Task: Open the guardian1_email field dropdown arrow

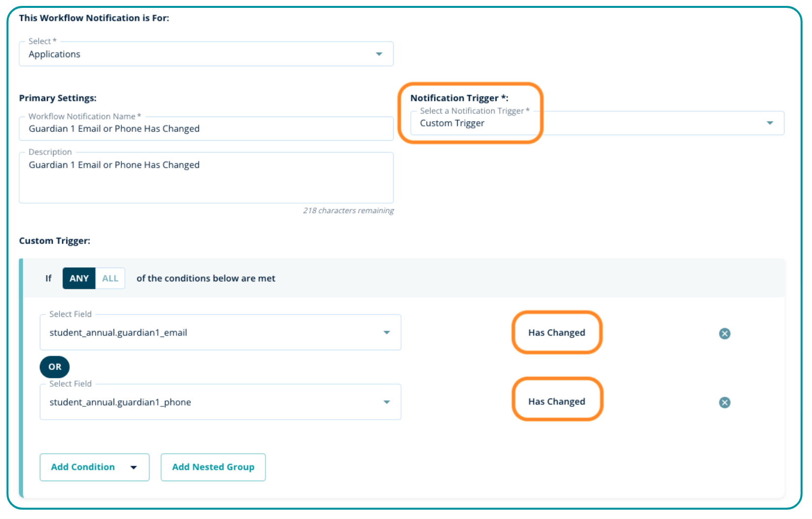Action: 387,333
